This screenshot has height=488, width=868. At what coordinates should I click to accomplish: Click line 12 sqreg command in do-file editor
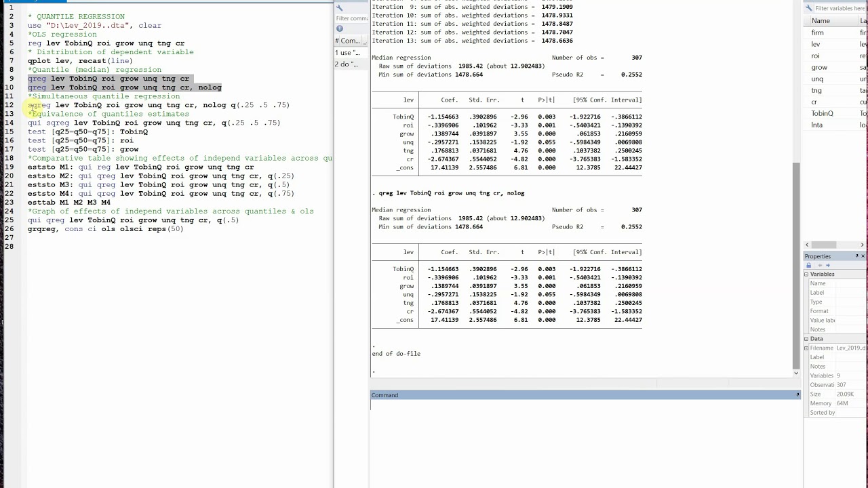point(159,105)
